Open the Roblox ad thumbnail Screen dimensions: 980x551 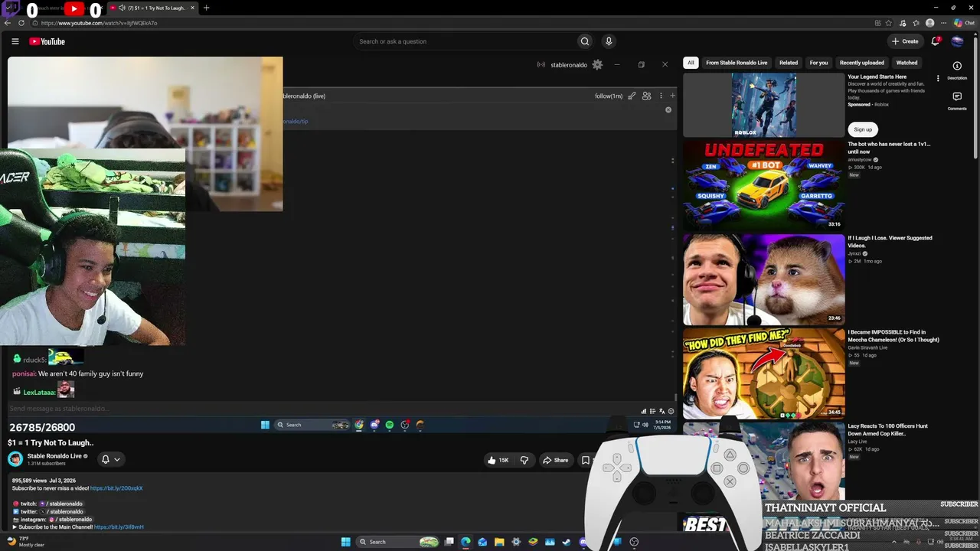[763, 105]
